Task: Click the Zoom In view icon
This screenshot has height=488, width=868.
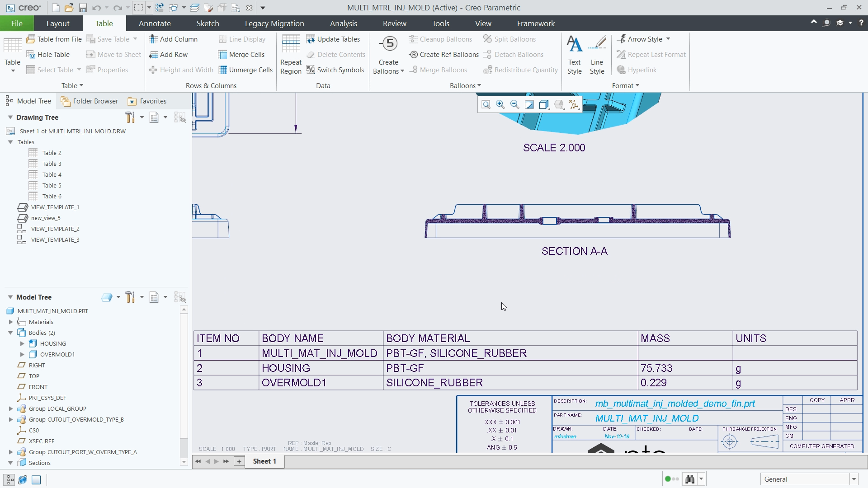Action: (500, 105)
